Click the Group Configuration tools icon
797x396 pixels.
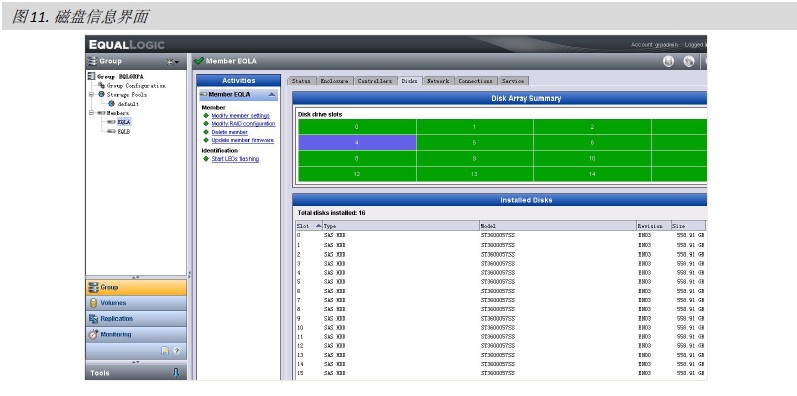tap(102, 85)
